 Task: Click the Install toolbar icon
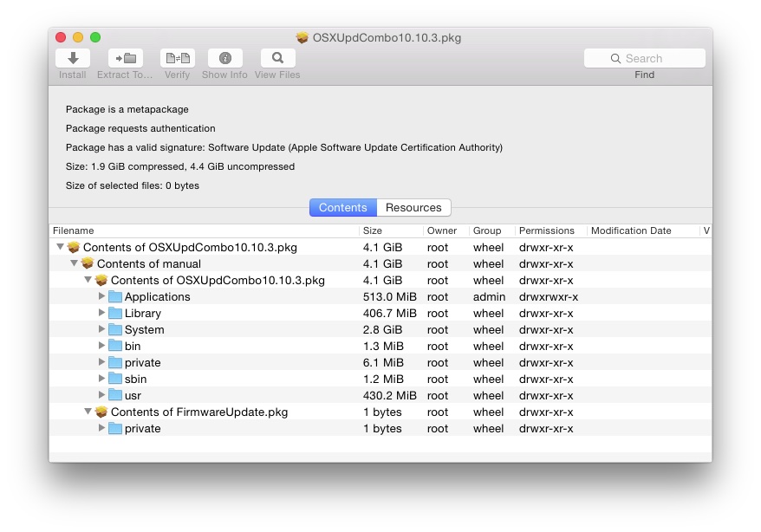pos(73,58)
